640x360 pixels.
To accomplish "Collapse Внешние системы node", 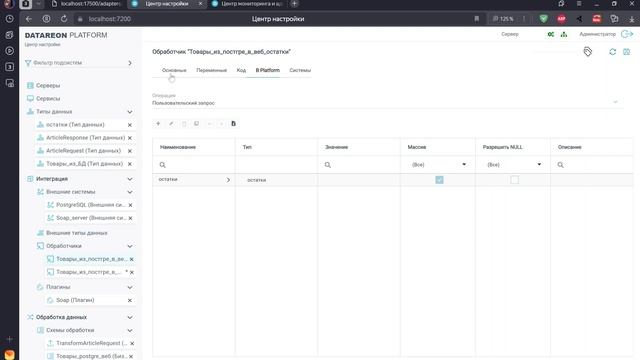I will click(x=130, y=192).
